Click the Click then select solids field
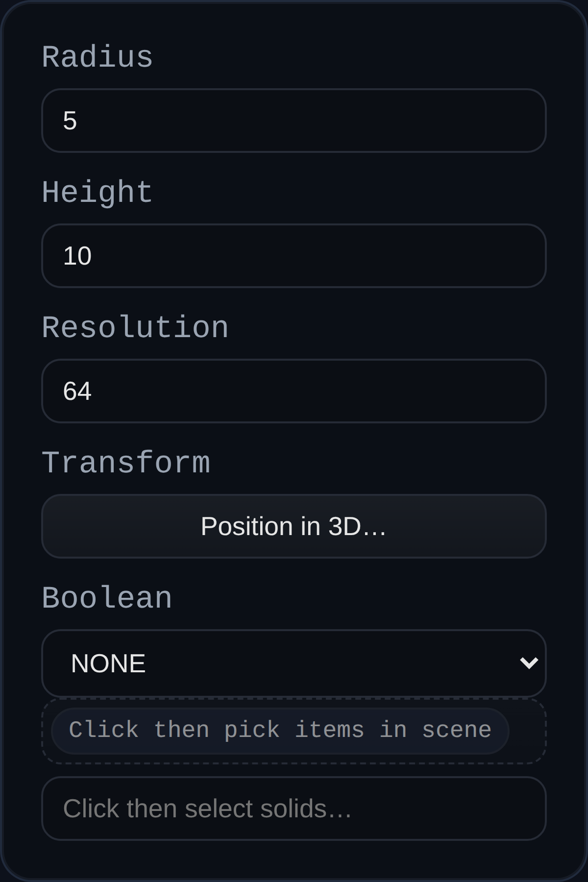The width and height of the screenshot is (588, 882). [294, 808]
